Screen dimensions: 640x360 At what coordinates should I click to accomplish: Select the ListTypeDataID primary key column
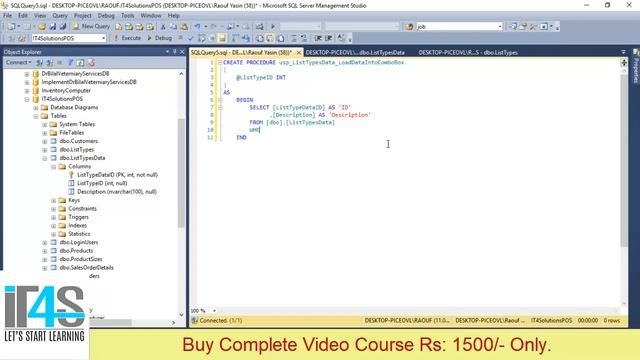[117, 175]
